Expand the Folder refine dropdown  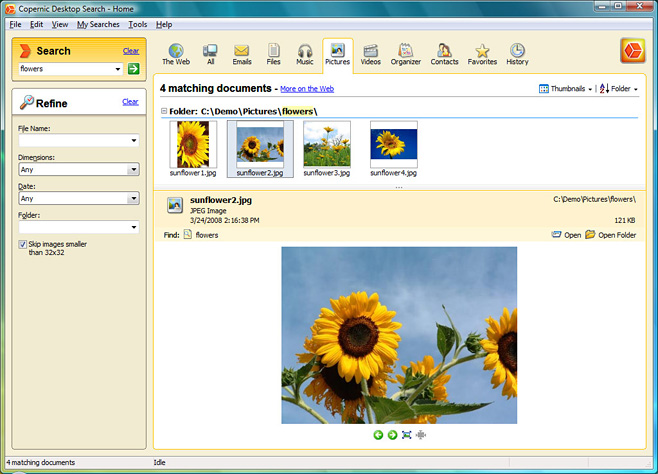(134, 227)
